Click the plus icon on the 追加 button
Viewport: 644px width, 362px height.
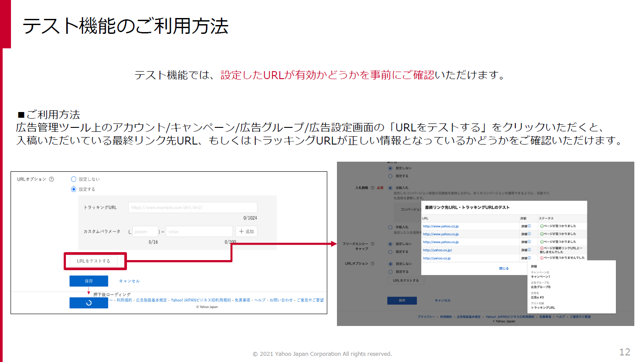241,232
